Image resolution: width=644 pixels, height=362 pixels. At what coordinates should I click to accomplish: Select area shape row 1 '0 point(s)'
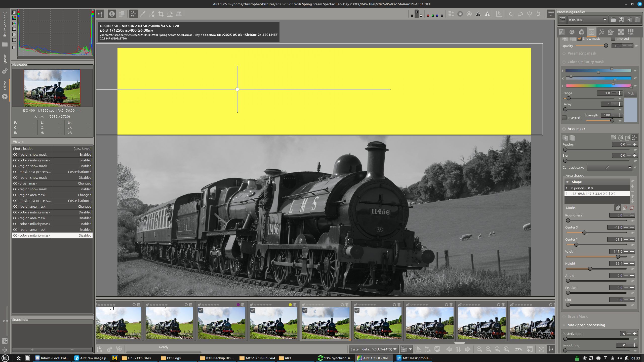click(597, 188)
